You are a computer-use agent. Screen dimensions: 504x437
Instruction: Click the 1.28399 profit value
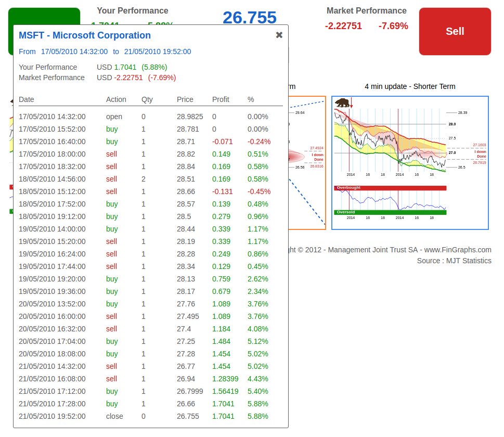225,379
